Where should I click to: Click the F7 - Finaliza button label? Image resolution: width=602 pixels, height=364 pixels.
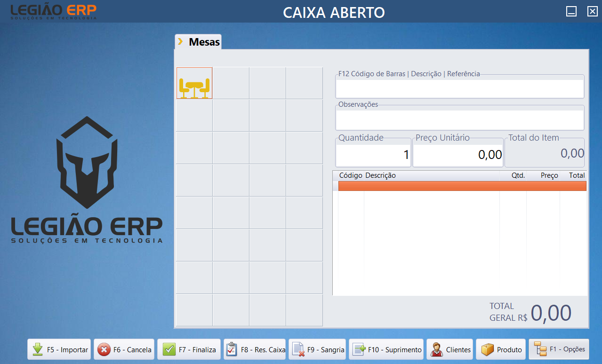coord(197,350)
